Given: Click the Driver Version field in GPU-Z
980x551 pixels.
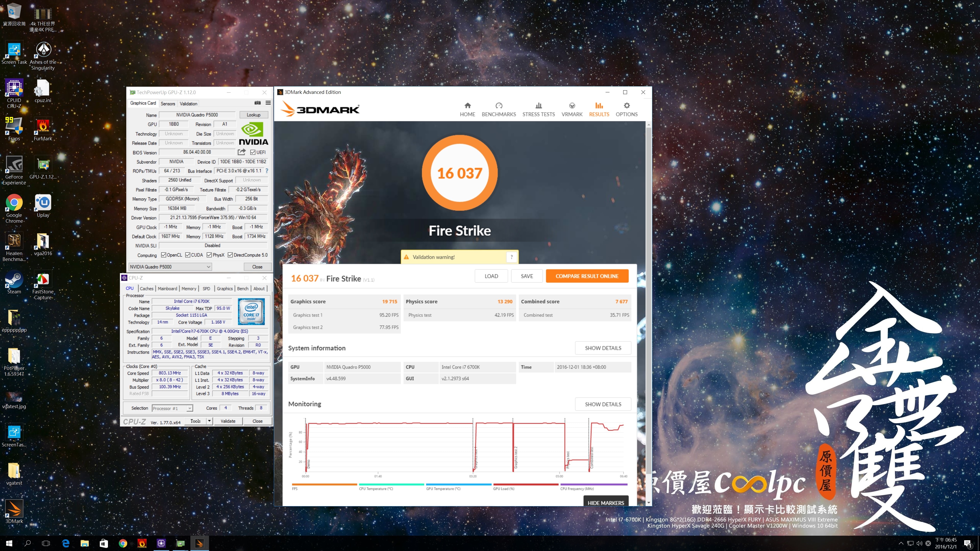Looking at the screenshot, I should click(x=213, y=218).
